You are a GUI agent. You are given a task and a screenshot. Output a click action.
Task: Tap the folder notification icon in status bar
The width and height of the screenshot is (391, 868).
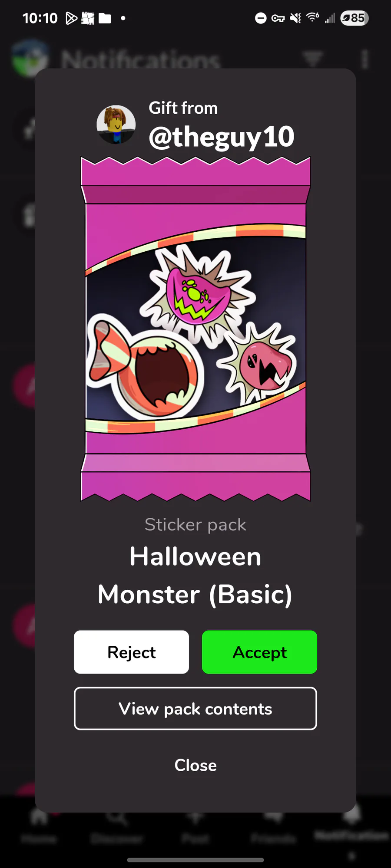[105, 18]
